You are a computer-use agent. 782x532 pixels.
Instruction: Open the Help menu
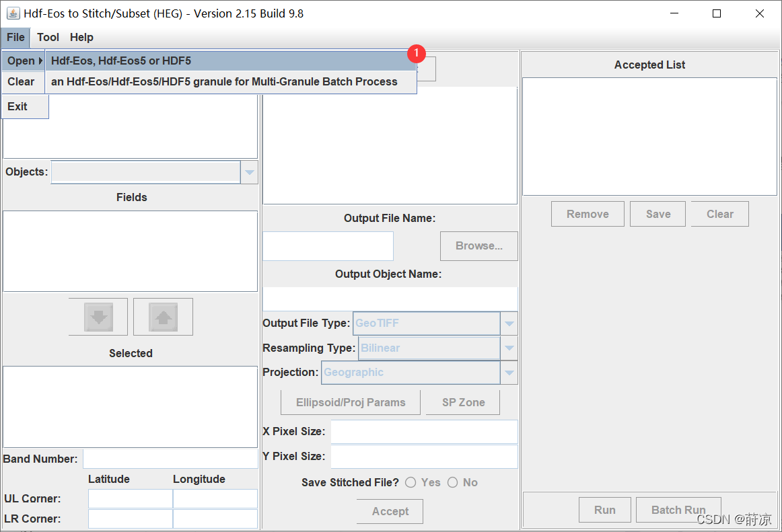tap(81, 38)
